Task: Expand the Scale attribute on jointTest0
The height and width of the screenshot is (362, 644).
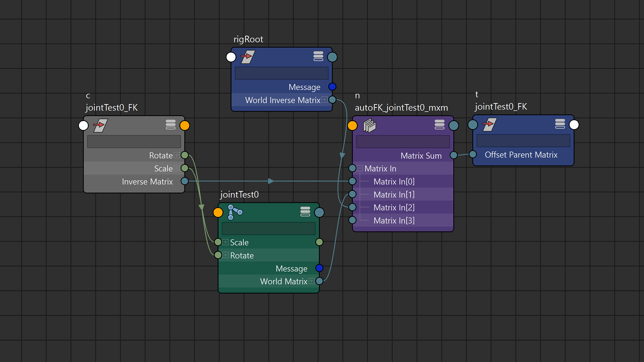Action: [x=225, y=242]
